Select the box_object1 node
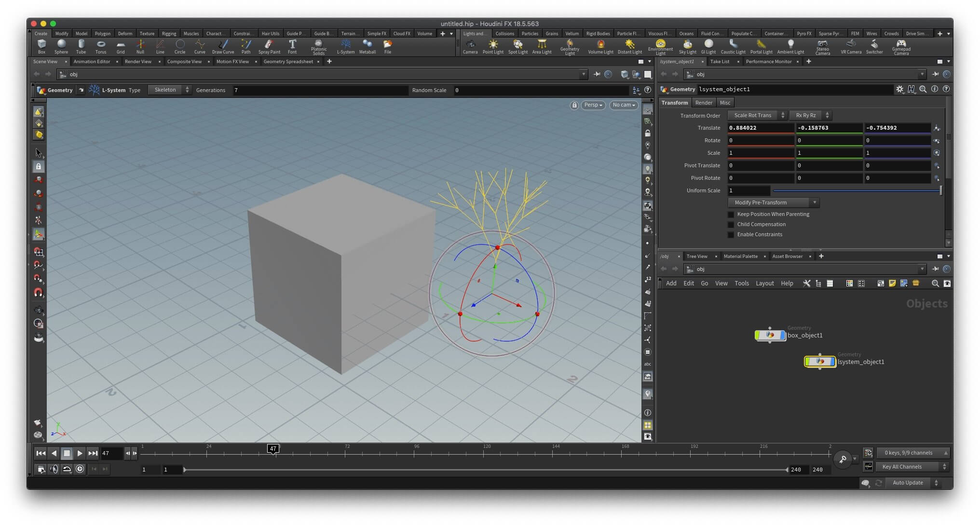 coord(770,335)
